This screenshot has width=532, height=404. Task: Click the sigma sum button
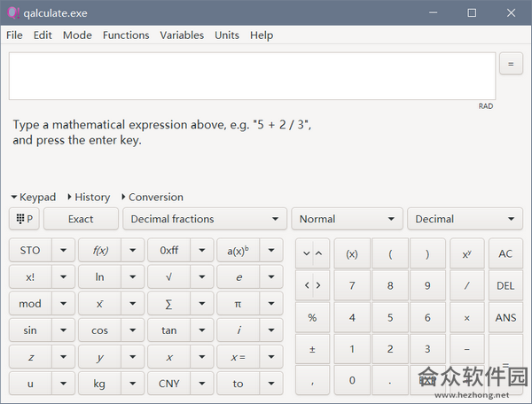(x=169, y=303)
